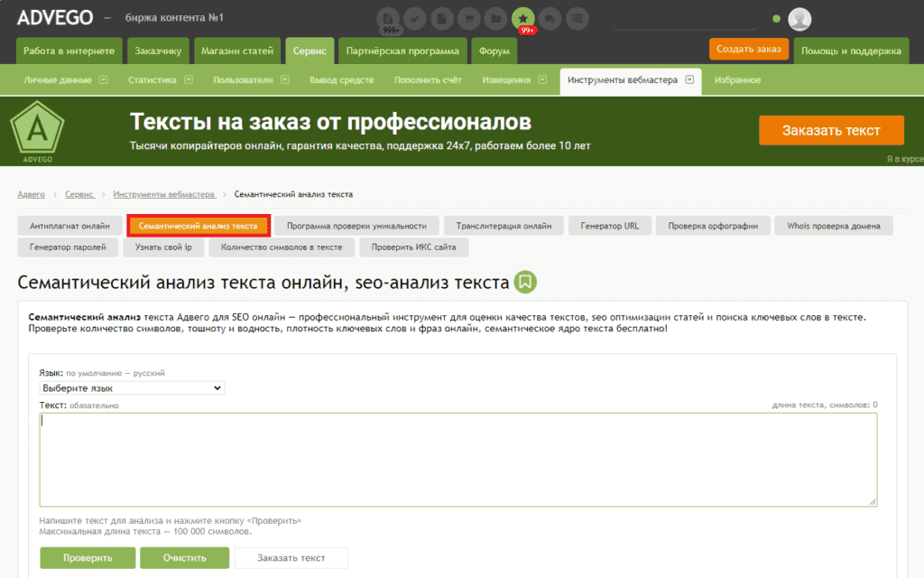Screen dimensions: 924x578
Task: Click the folder icon in header
Action: coord(495,18)
